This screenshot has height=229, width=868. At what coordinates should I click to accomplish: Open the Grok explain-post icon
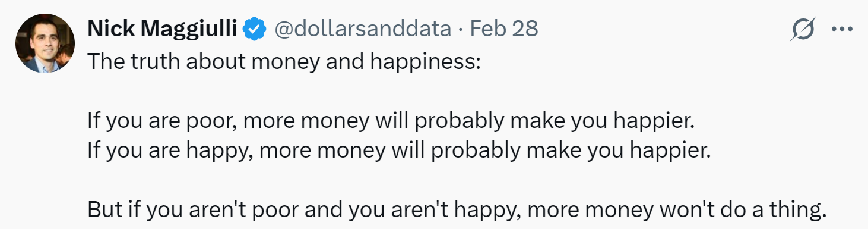tap(802, 29)
